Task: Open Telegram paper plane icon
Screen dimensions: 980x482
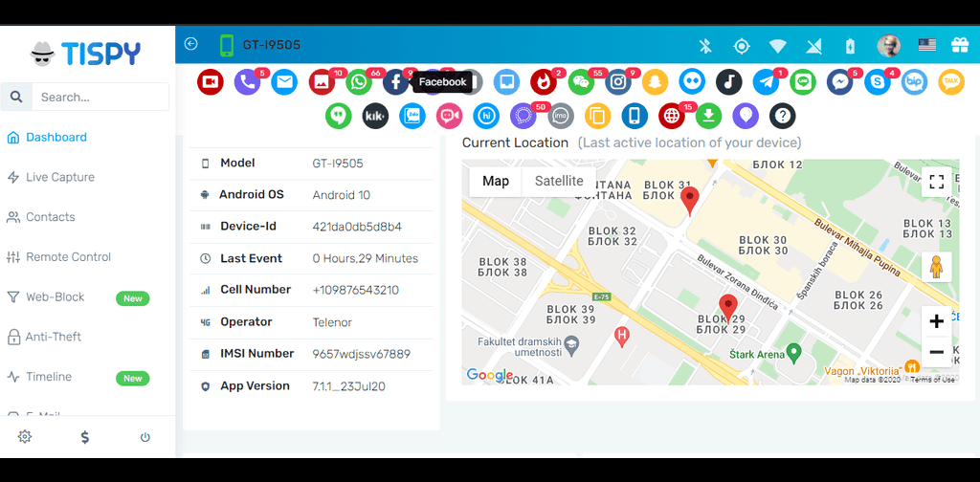Action: pyautogui.click(x=767, y=82)
